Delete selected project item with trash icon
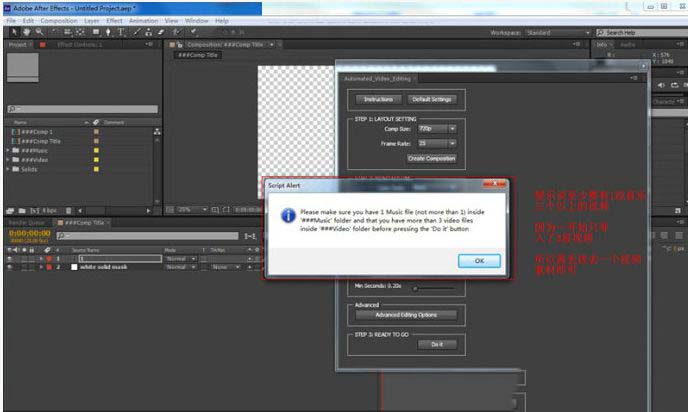Viewport: 688px width, 412px height. pos(68,211)
